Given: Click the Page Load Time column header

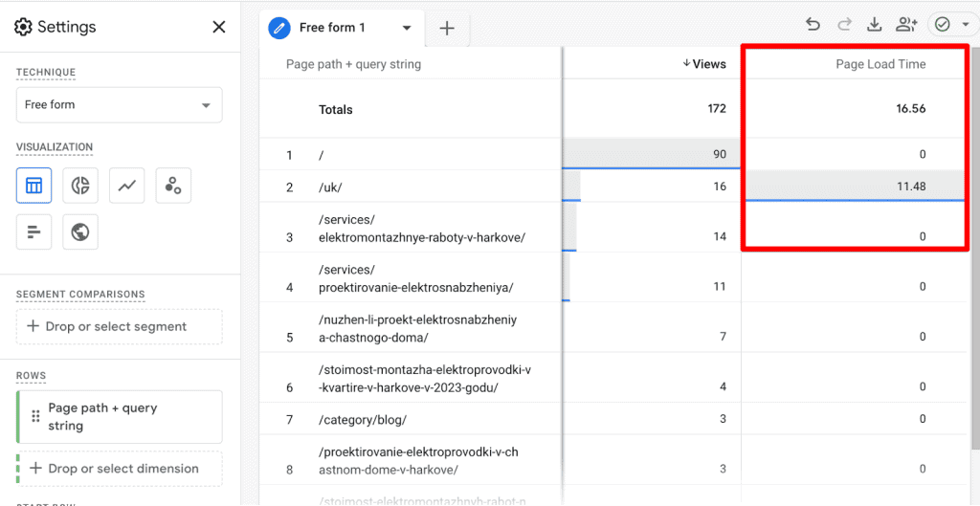Looking at the screenshot, I should click(x=880, y=64).
